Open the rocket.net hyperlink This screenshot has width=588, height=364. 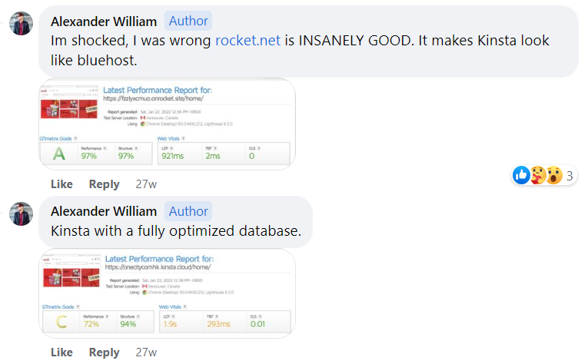click(247, 41)
